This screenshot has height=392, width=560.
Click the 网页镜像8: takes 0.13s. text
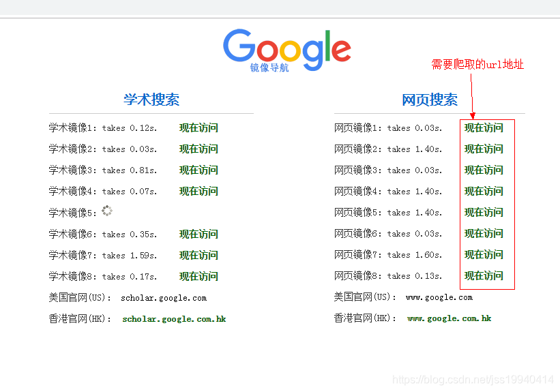point(388,275)
